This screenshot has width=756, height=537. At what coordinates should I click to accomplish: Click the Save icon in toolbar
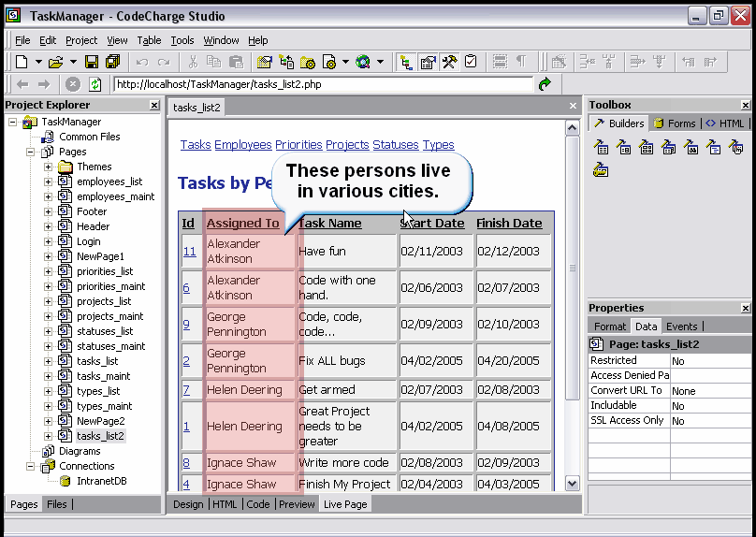coord(92,62)
